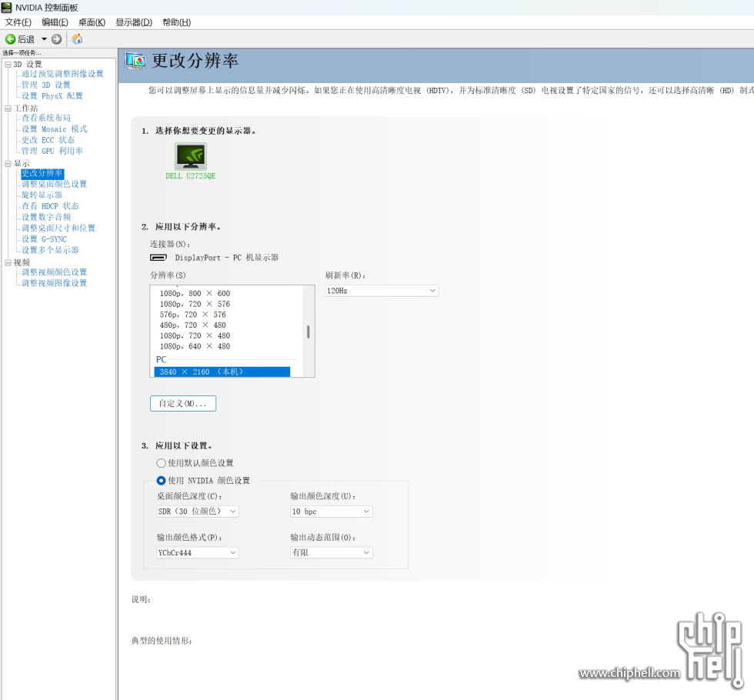
Task: Open the back history dropdown arrow
Action: click(45, 39)
